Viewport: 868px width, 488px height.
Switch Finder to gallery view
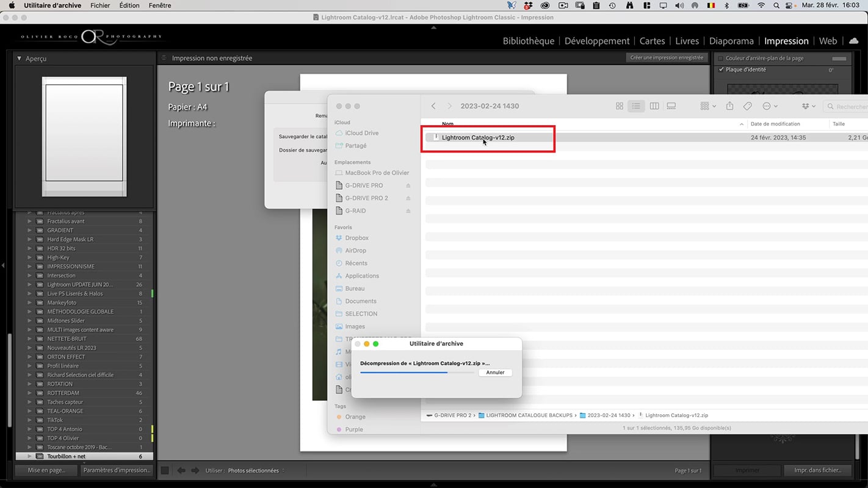click(x=671, y=106)
